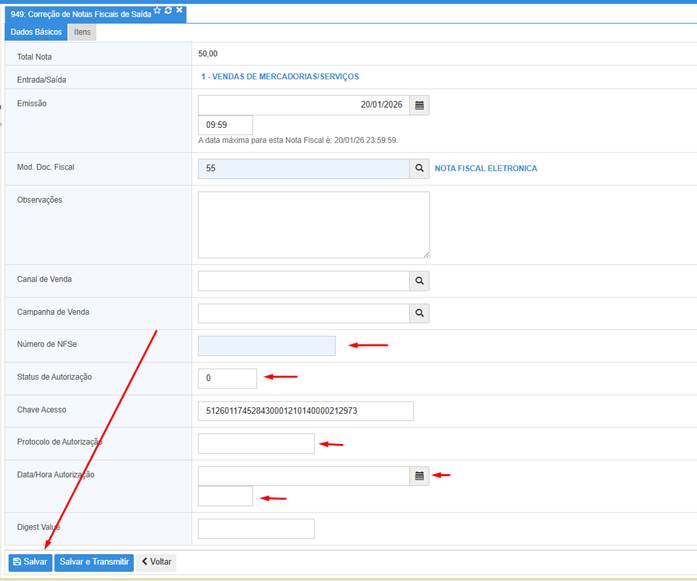Click the maximum date notice text
The image size is (697, 581).
[x=298, y=140]
